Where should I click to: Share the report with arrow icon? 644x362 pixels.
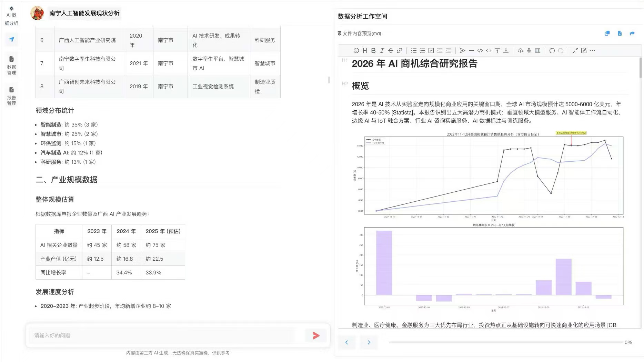632,33
